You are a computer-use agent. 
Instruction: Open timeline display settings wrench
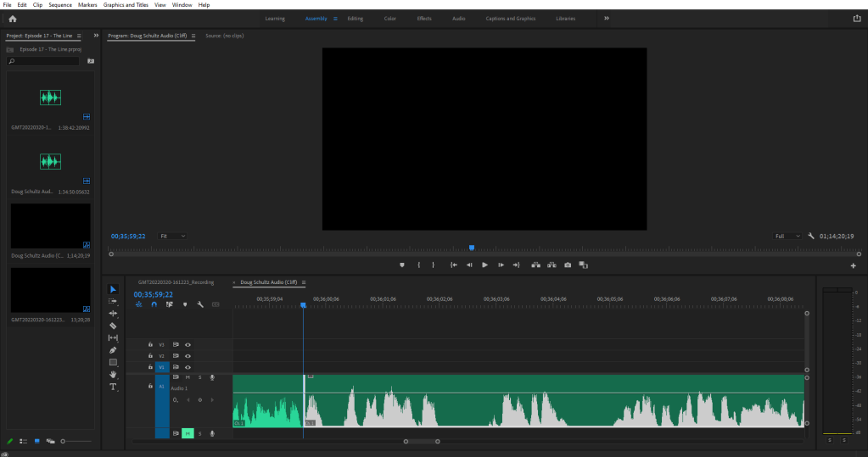[x=200, y=304]
